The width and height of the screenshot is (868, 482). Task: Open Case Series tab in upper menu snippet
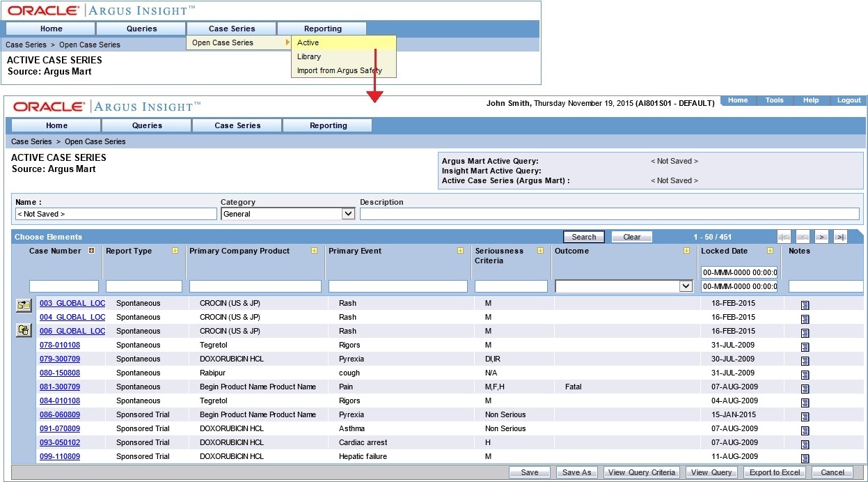click(x=232, y=29)
